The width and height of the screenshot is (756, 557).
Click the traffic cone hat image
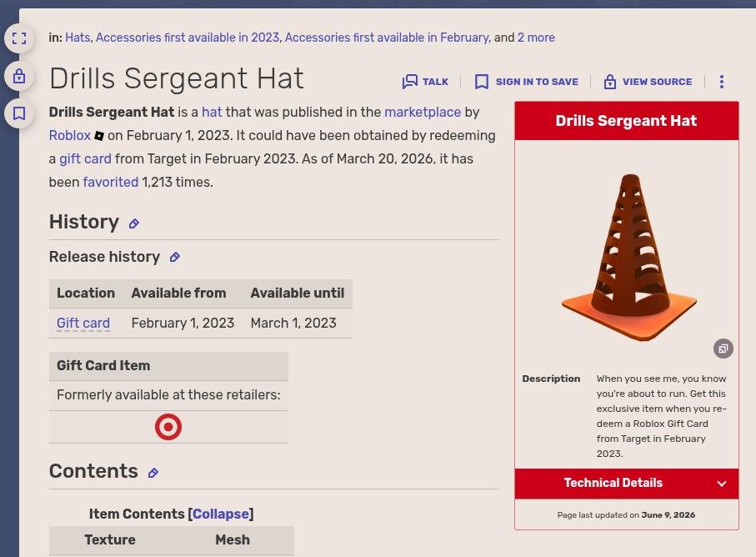[x=629, y=258]
